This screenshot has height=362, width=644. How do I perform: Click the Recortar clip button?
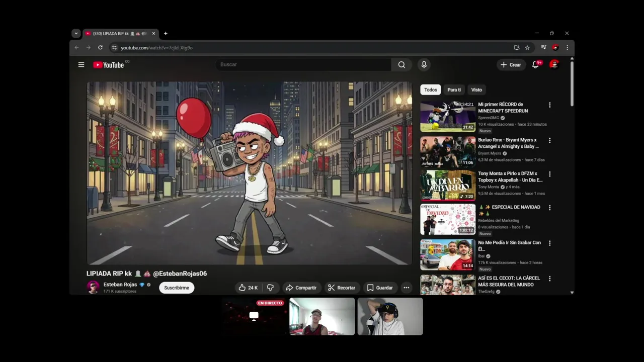[x=342, y=288]
